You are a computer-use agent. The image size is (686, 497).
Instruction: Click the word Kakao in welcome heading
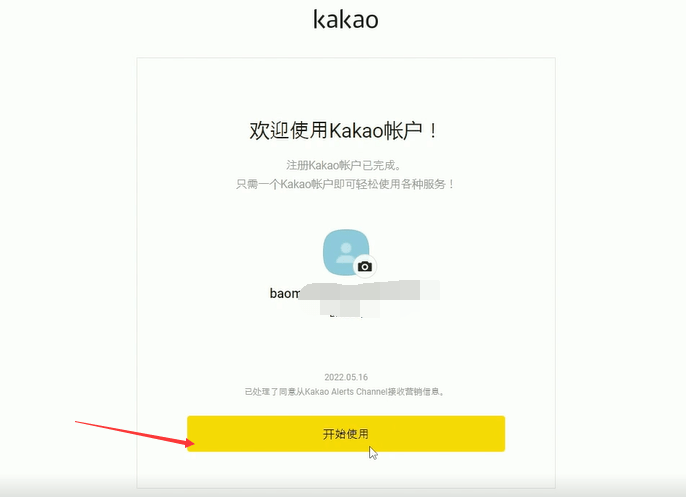(356, 131)
